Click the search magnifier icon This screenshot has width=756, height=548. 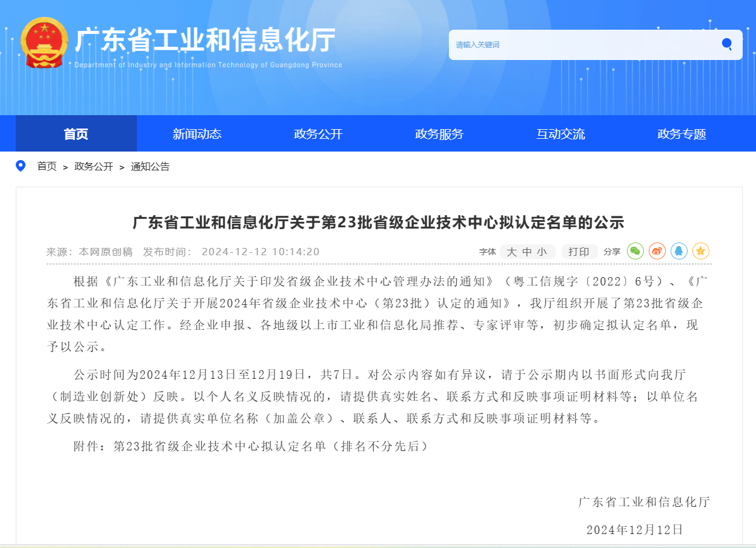coord(726,44)
